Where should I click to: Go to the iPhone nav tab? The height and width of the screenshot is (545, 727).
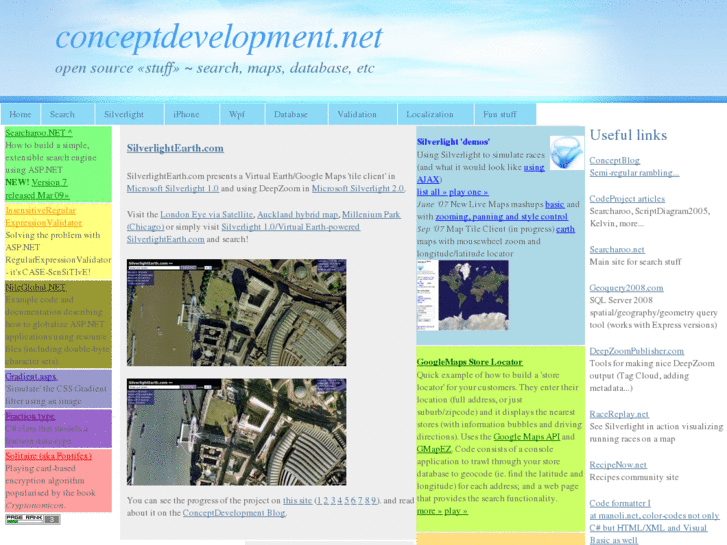(x=191, y=114)
